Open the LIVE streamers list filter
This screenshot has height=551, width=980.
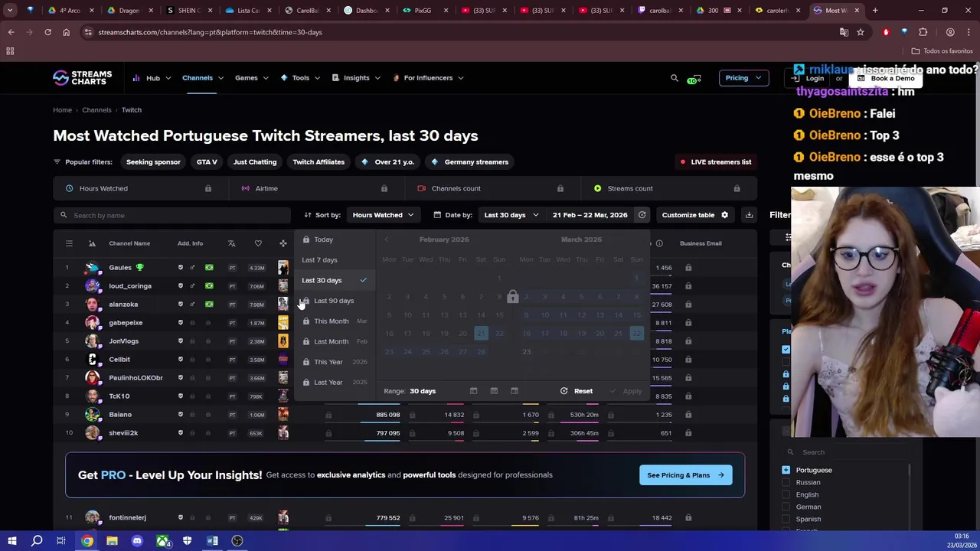pyautogui.click(x=716, y=162)
